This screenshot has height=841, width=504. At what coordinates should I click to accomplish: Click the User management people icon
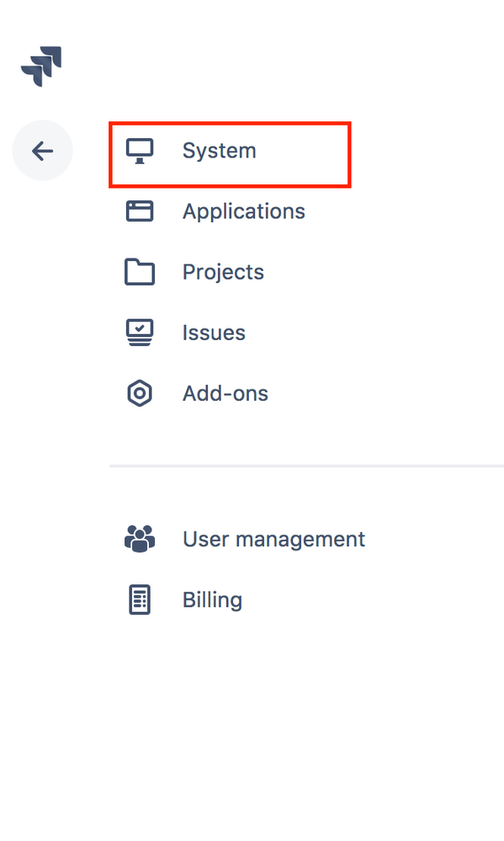tap(140, 539)
